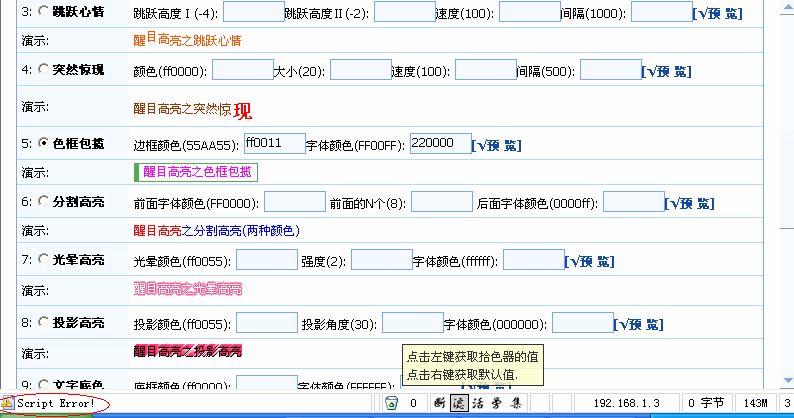This screenshot has width=794, height=418.
Task: Click the recycle bin icon in status bar
Action: [x=391, y=403]
